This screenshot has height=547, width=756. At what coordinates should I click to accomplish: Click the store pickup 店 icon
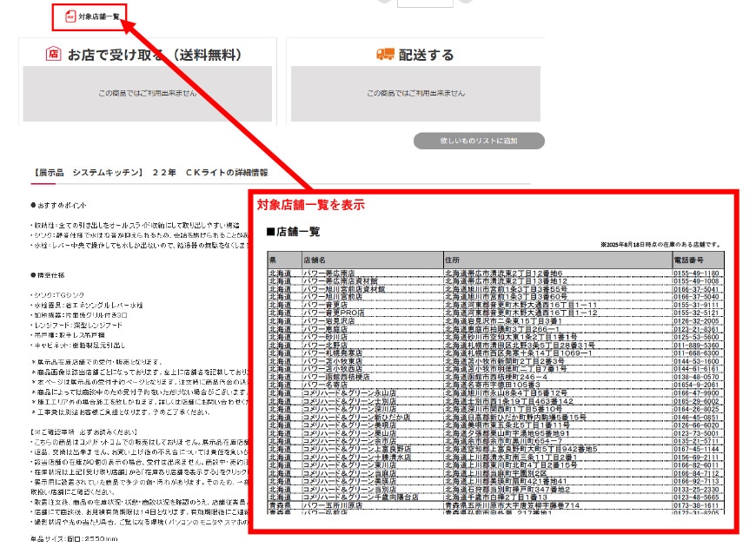click(54, 55)
